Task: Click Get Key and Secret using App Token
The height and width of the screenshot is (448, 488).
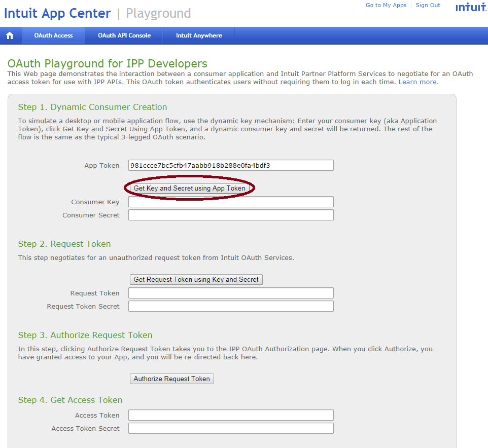Action: click(190, 188)
